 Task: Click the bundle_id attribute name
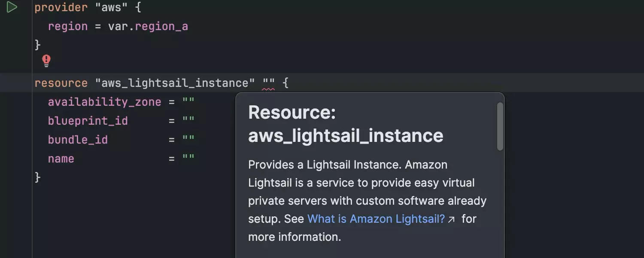point(78,140)
